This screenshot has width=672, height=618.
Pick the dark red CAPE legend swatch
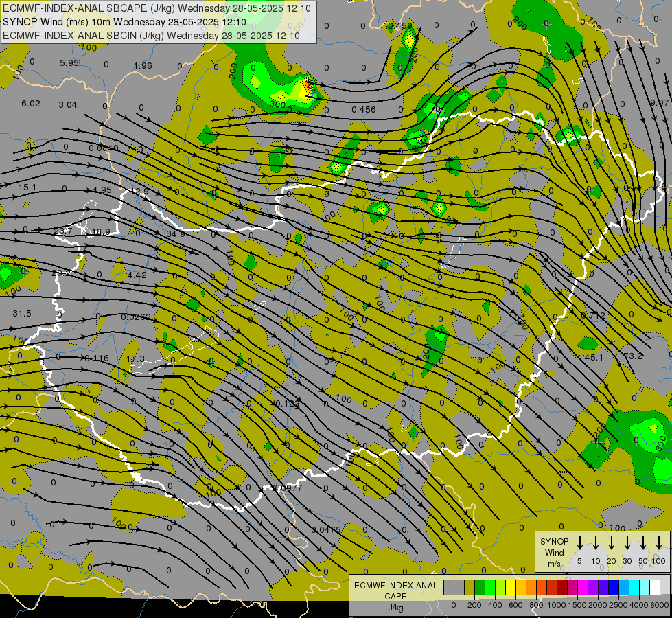(563, 588)
